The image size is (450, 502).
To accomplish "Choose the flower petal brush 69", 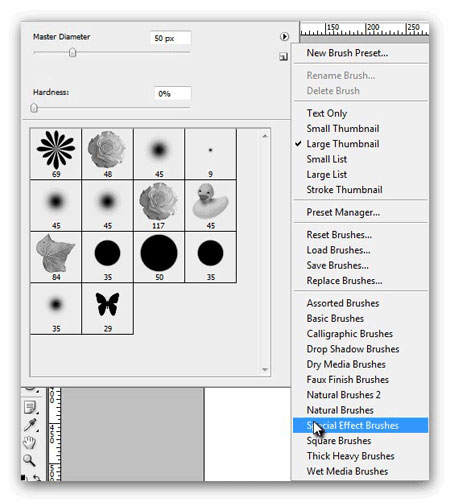I will click(x=56, y=154).
